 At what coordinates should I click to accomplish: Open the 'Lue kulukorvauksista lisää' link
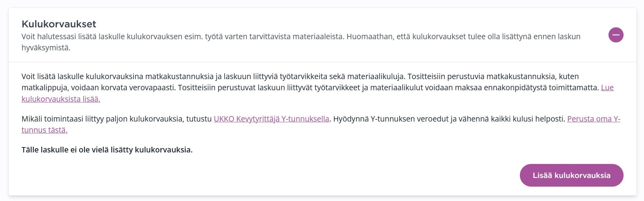(x=61, y=99)
